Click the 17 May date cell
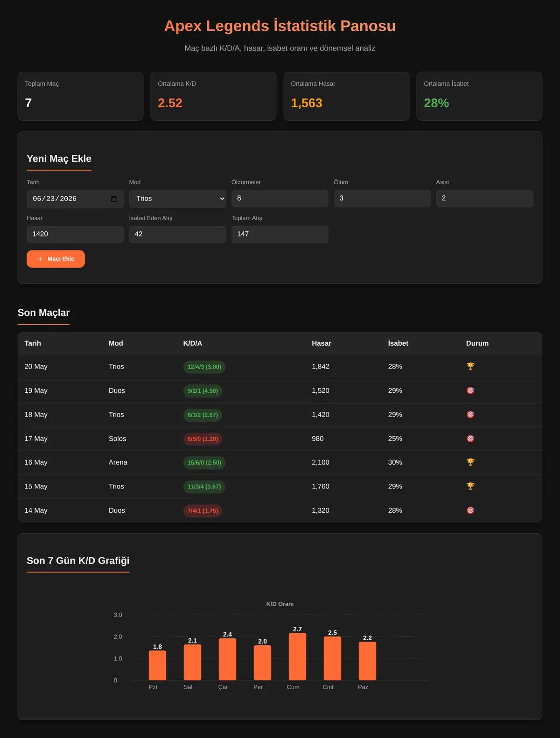Image resolution: width=560 pixels, height=738 pixels. coord(36,439)
